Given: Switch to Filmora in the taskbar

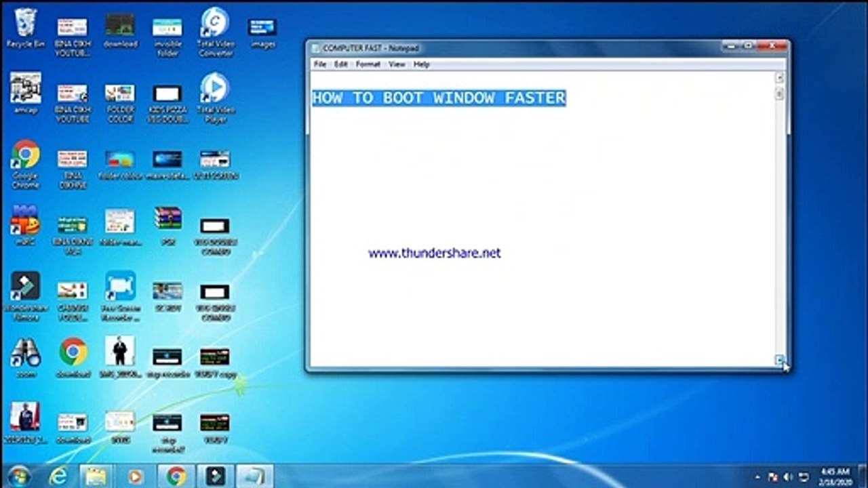Looking at the screenshot, I should [x=216, y=476].
